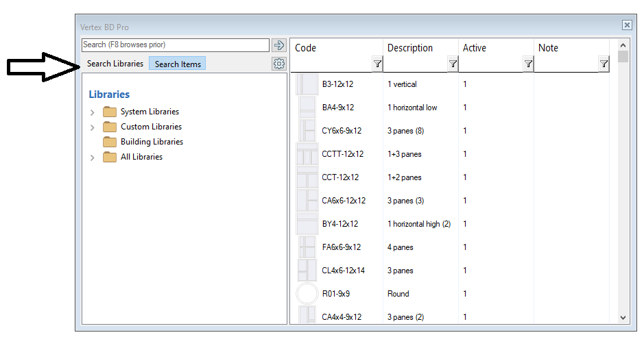The height and width of the screenshot is (337, 644).
Task: Open the Description column filter
Action: [x=453, y=64]
